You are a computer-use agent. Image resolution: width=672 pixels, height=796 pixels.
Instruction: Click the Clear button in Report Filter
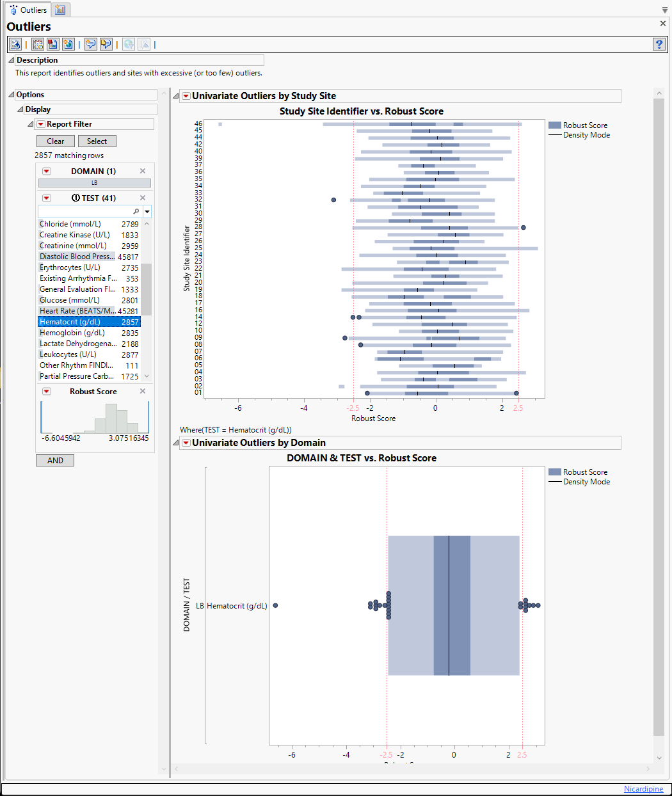point(55,141)
